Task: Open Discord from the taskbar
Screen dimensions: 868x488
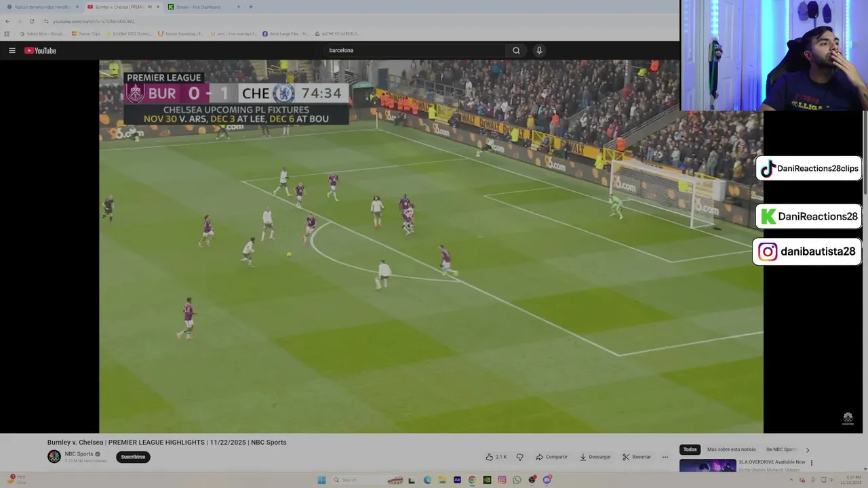Action: pos(547,480)
